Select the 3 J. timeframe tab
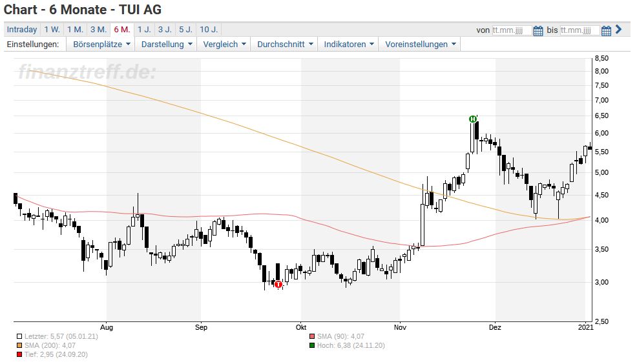The width and height of the screenshot is (637, 364). pos(165,30)
